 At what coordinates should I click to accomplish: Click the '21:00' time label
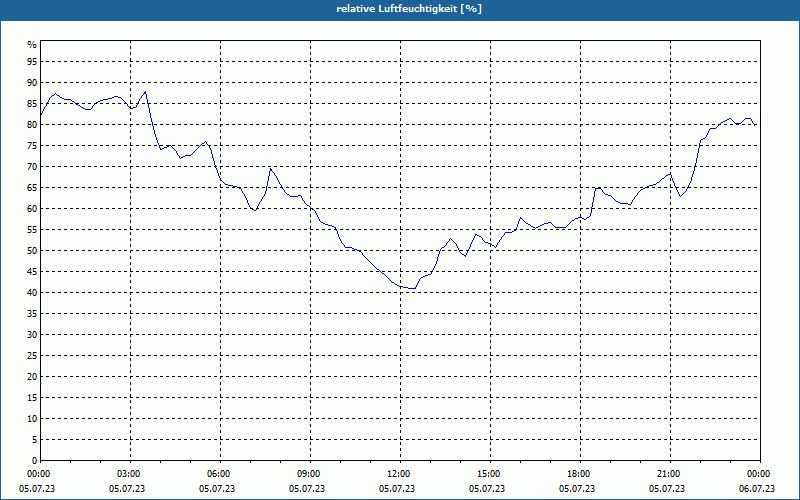[670, 474]
